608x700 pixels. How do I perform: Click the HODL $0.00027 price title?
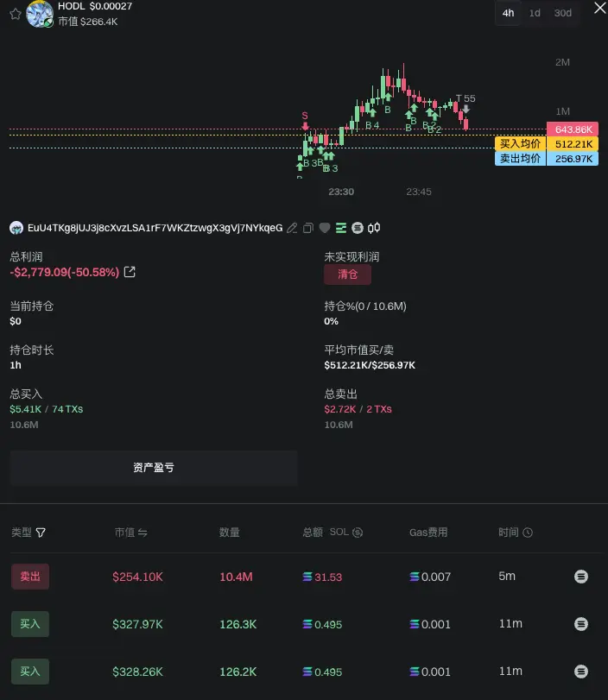pyautogui.click(x=95, y=6)
